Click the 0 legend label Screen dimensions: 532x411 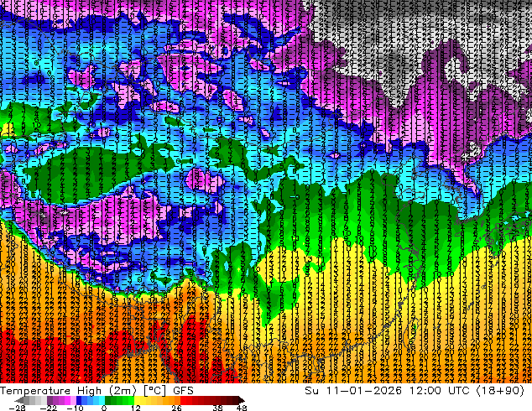coord(104,408)
